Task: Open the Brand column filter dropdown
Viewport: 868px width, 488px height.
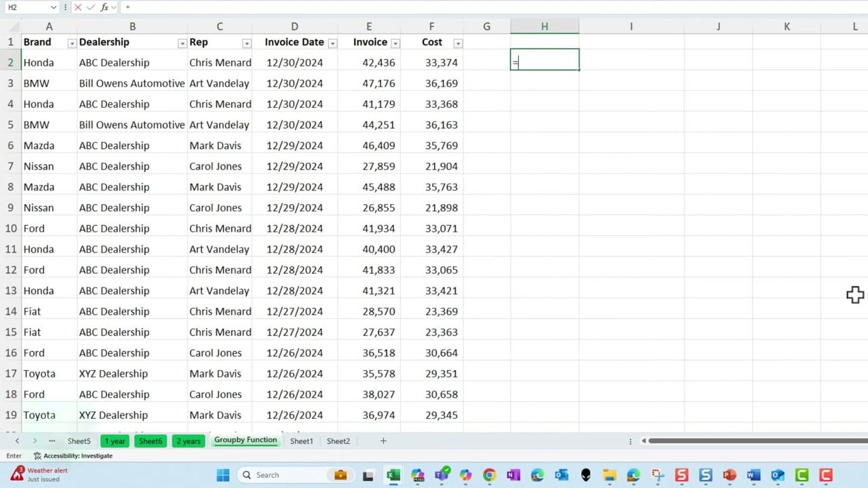Action: click(x=72, y=43)
